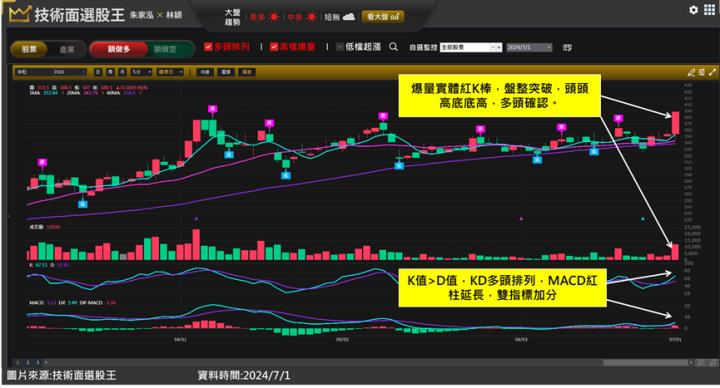The height and width of the screenshot is (388, 720).
Task: Switch to the 產業 industry toggle
Action: click(67, 49)
